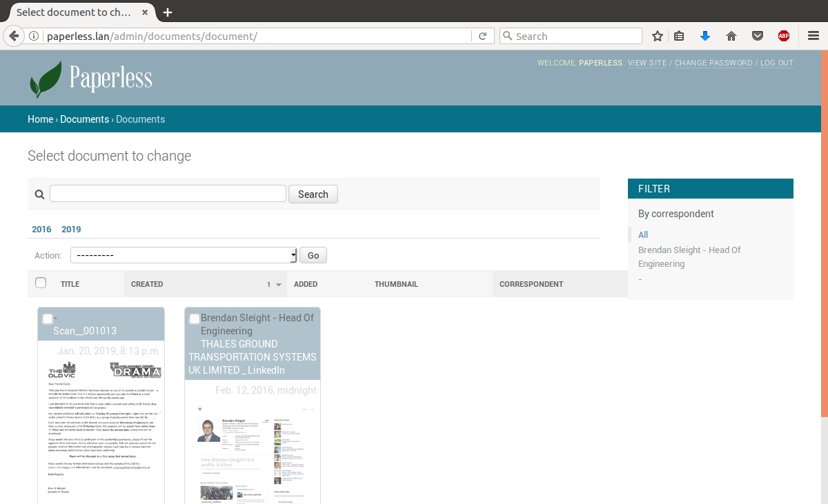
Task: Click the Adblock Plus ABP icon
Action: tap(784, 36)
